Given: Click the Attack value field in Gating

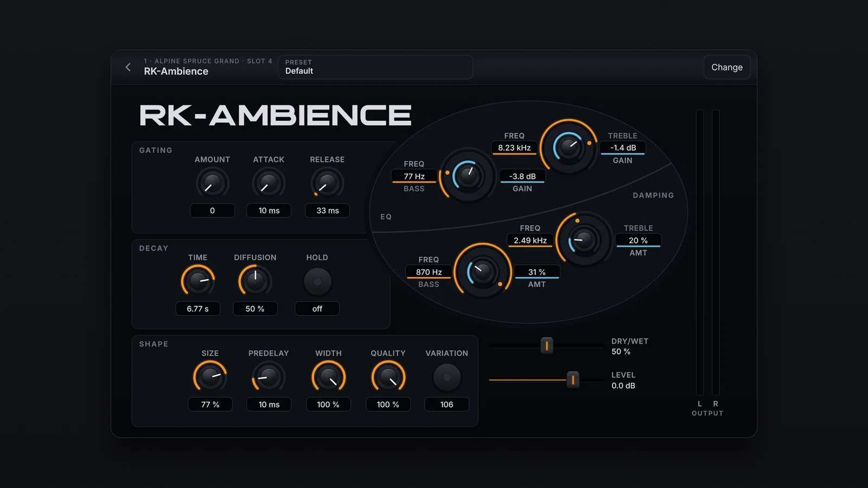Looking at the screenshot, I should click(x=269, y=210).
